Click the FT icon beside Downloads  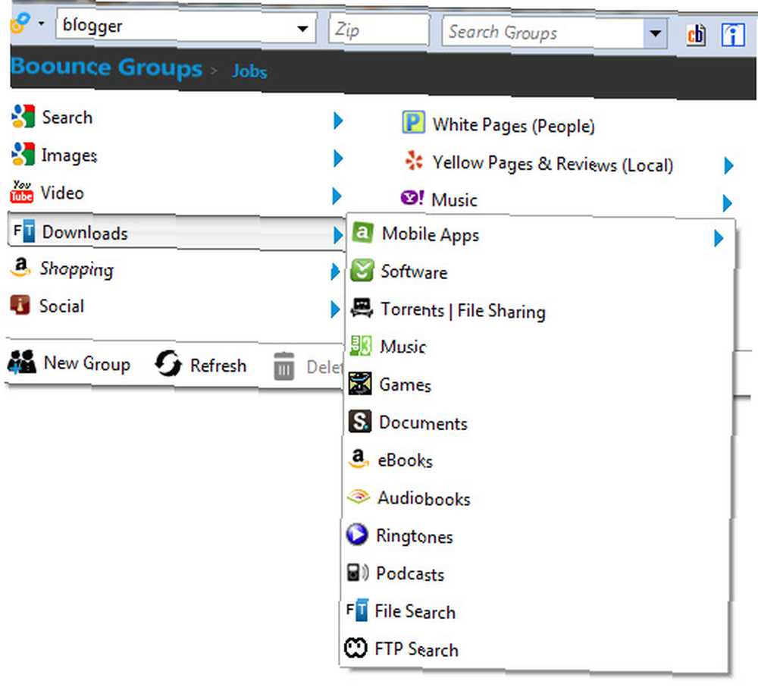pyautogui.click(x=23, y=231)
